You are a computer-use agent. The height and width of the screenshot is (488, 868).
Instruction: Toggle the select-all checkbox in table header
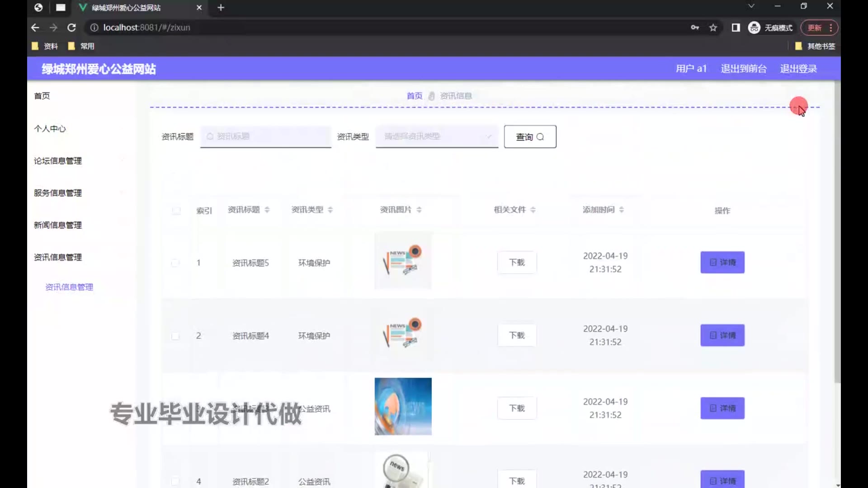(x=176, y=211)
